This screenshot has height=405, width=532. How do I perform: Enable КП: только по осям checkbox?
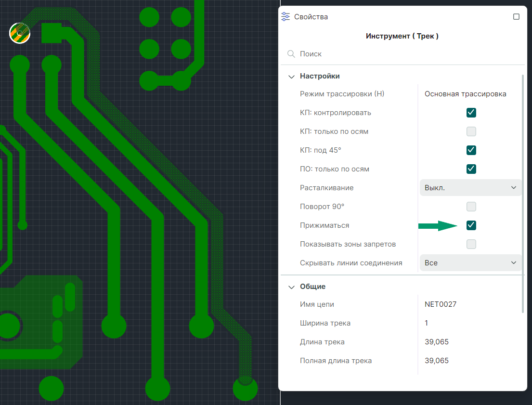[x=471, y=131]
